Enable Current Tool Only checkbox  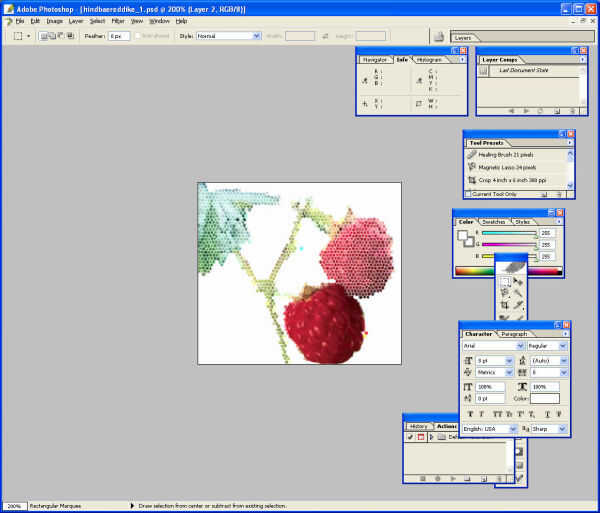tap(468, 194)
